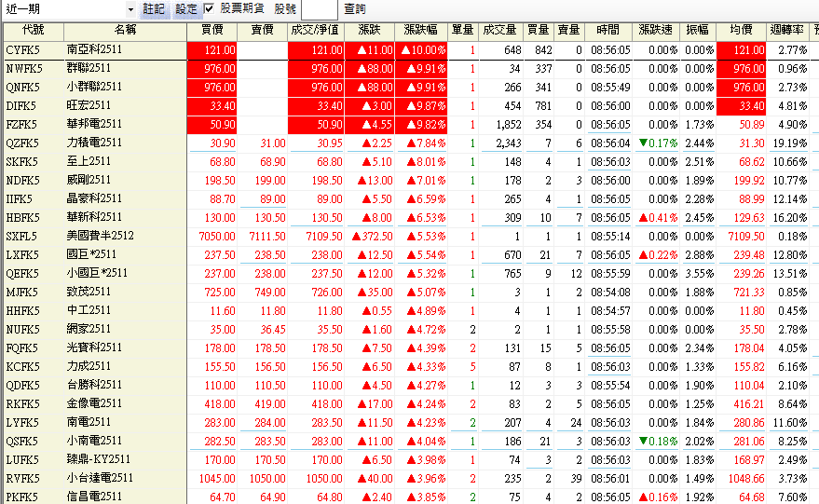Select the 南亞科2511 row name
The height and width of the screenshot is (504, 819).
click(x=95, y=49)
